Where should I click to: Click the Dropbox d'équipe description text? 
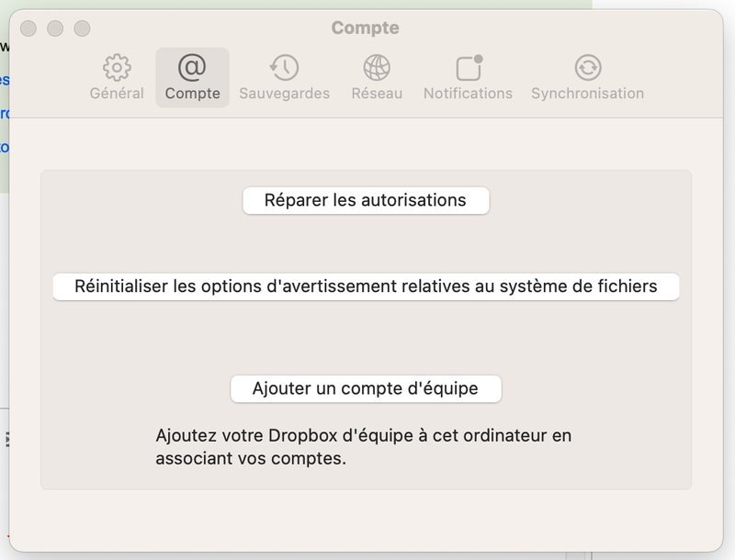click(x=363, y=446)
